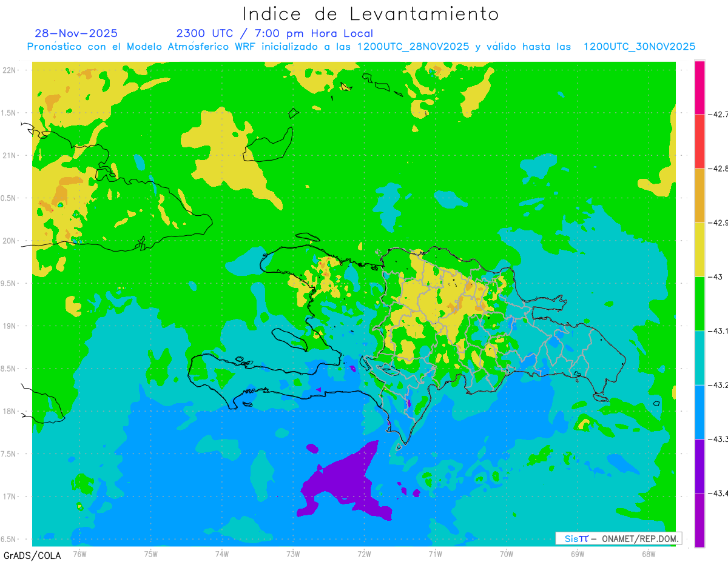Click the 74W longitude axis label
Image resolution: width=728 pixels, height=562 pixels.
[x=222, y=554]
